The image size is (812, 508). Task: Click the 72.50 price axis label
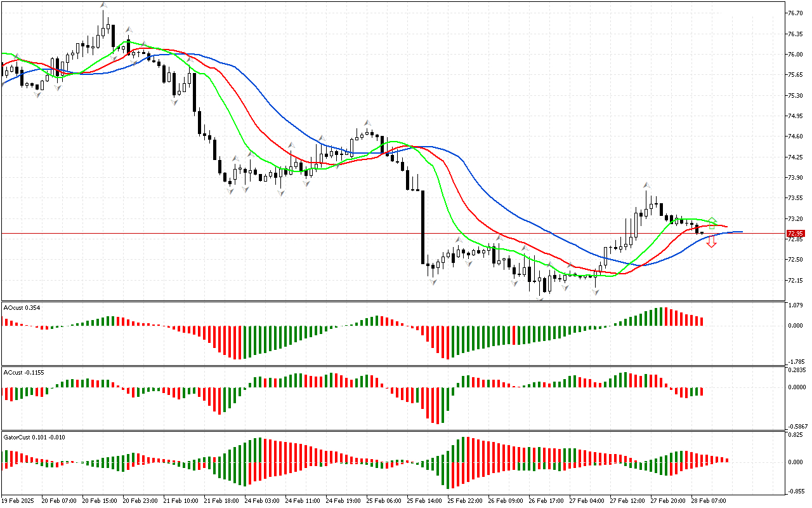pos(795,260)
